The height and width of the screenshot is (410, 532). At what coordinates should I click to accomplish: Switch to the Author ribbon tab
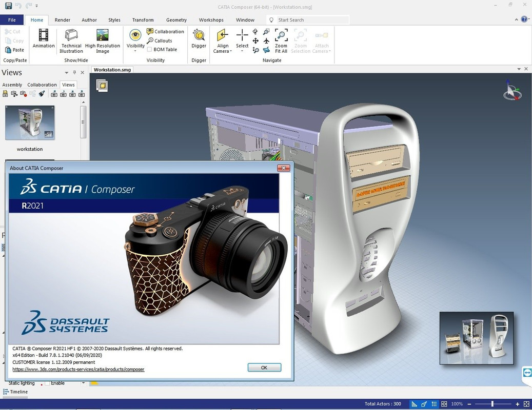click(89, 20)
